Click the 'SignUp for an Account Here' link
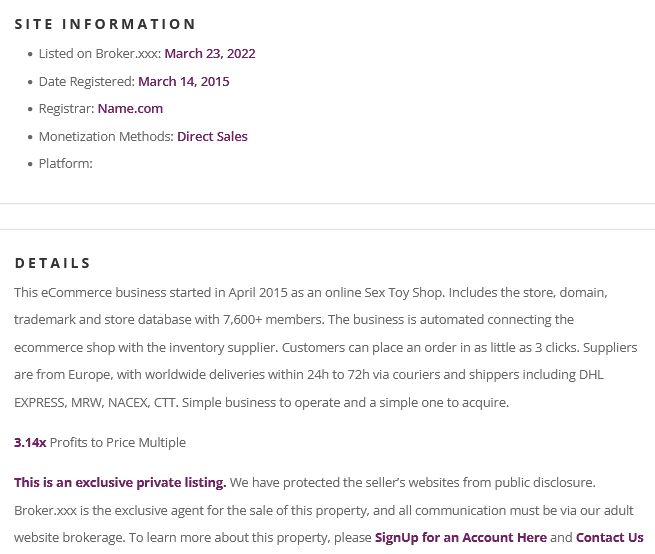The image size is (655, 554). (x=461, y=537)
